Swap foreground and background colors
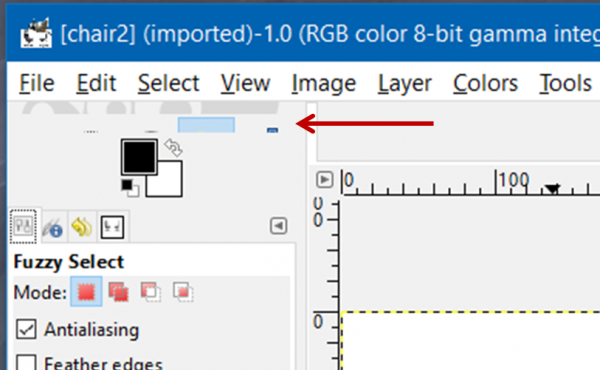 [173, 148]
